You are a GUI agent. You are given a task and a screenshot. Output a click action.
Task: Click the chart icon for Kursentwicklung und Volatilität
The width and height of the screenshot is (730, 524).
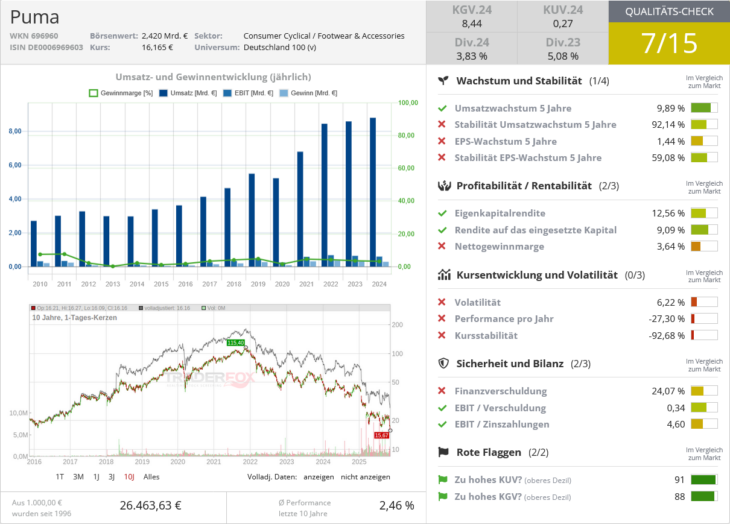coord(443,275)
